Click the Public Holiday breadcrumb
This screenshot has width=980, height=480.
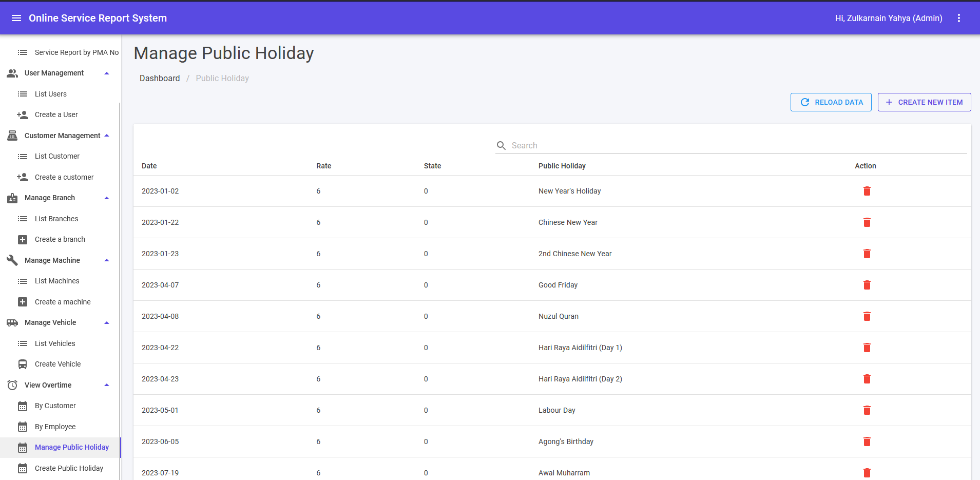[x=222, y=78]
